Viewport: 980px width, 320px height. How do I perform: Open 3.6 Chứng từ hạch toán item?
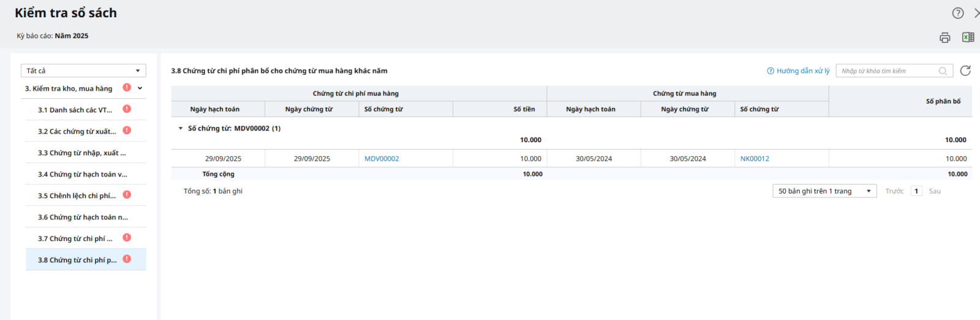point(83,217)
